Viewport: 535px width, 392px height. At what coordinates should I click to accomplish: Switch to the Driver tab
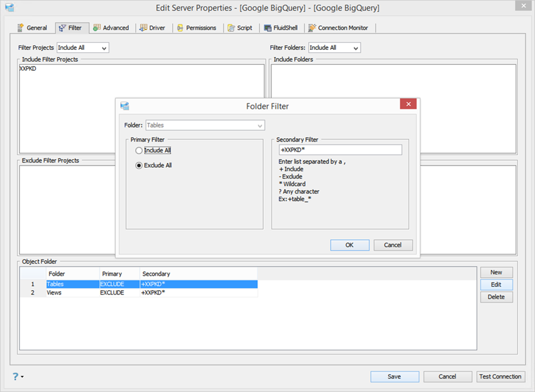(152, 28)
